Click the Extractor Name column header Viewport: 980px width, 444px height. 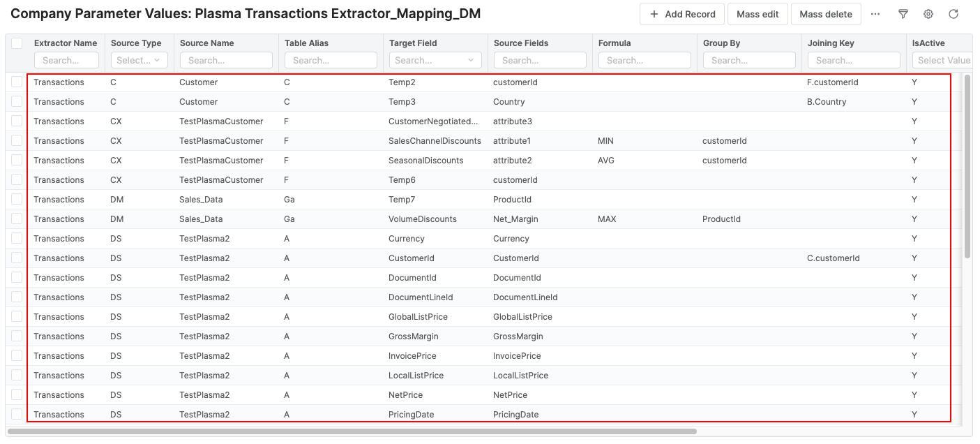point(66,43)
